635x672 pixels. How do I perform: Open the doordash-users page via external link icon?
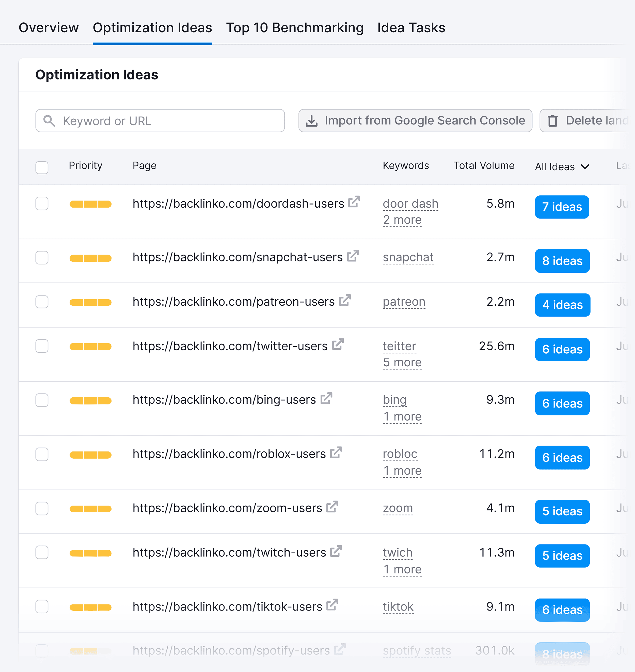[354, 201]
